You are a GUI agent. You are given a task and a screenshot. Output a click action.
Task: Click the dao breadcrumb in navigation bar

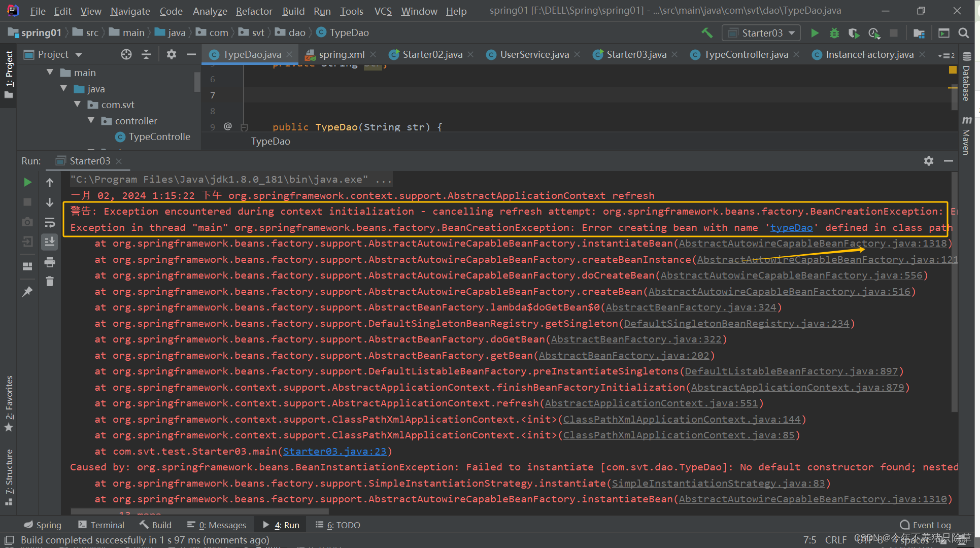[x=291, y=32]
